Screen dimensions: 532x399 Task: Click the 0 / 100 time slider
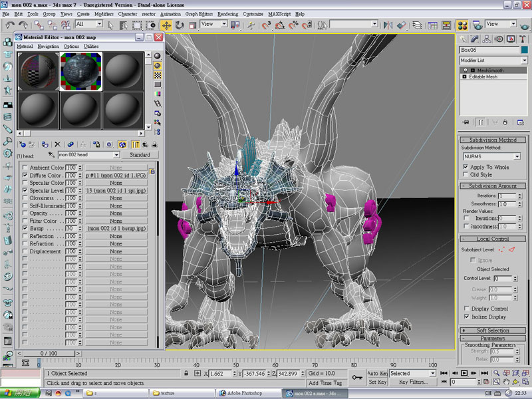(x=49, y=354)
